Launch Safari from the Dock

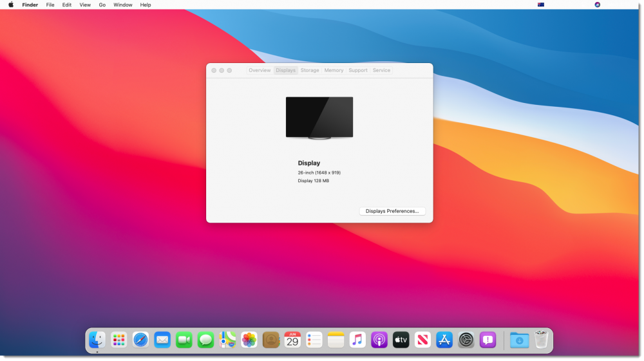tap(140, 340)
